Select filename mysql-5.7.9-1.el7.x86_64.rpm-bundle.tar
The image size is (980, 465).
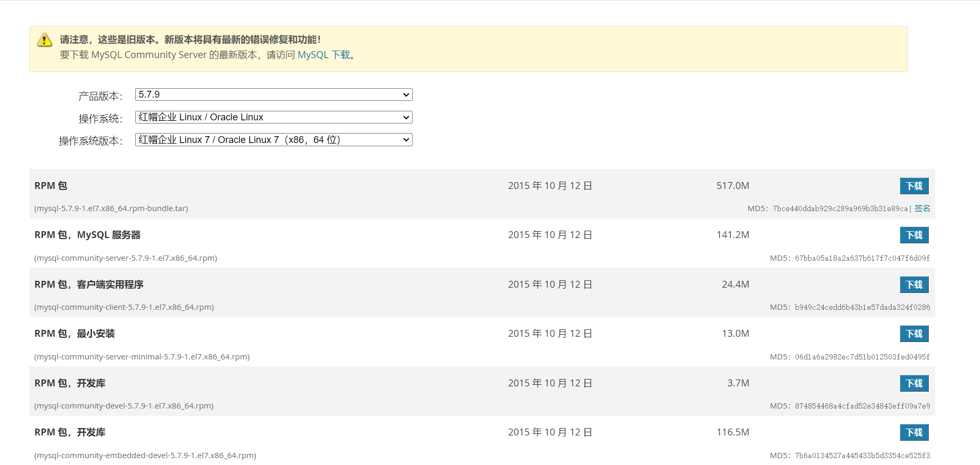(111, 208)
